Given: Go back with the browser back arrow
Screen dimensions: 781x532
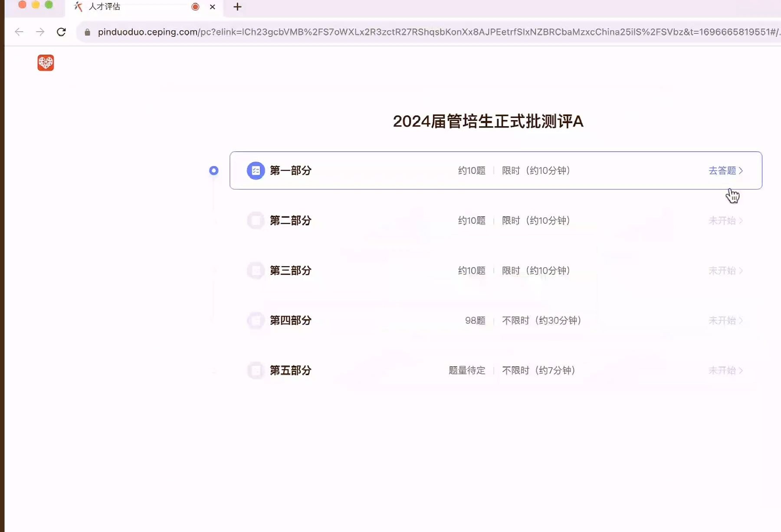Looking at the screenshot, I should (19, 32).
